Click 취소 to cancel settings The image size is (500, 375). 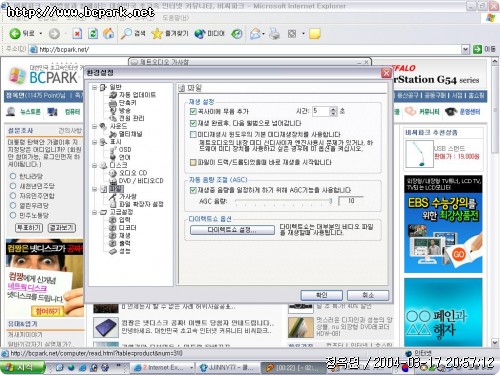click(368, 295)
